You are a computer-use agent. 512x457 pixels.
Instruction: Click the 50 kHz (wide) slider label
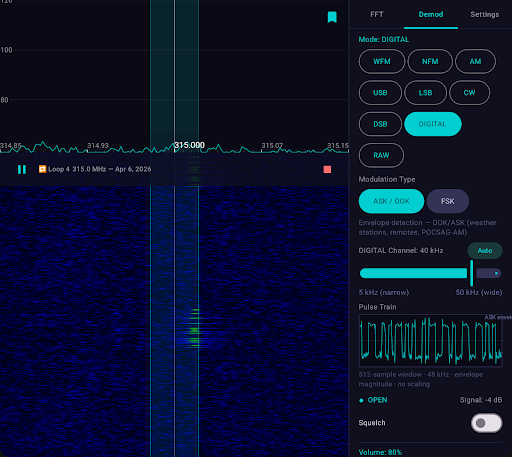(x=479, y=292)
